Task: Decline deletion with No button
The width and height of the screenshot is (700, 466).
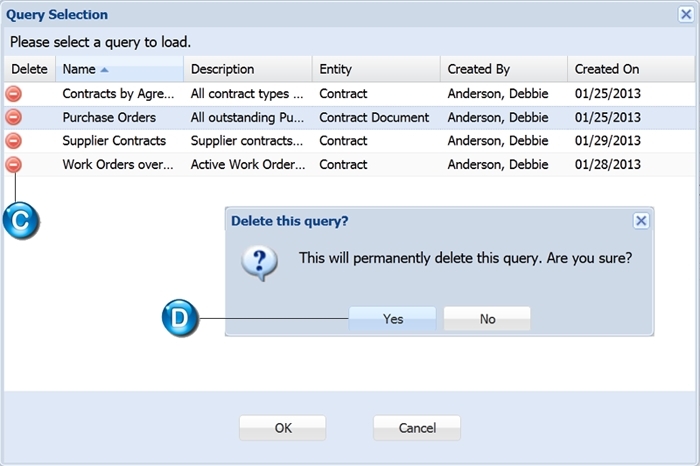Action: point(487,319)
